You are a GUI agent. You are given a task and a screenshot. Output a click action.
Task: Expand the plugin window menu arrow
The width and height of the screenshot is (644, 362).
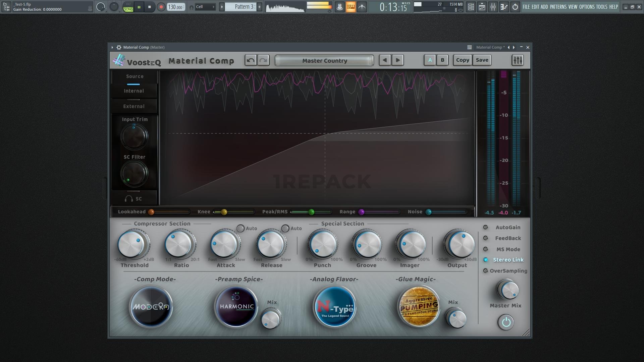pos(112,47)
